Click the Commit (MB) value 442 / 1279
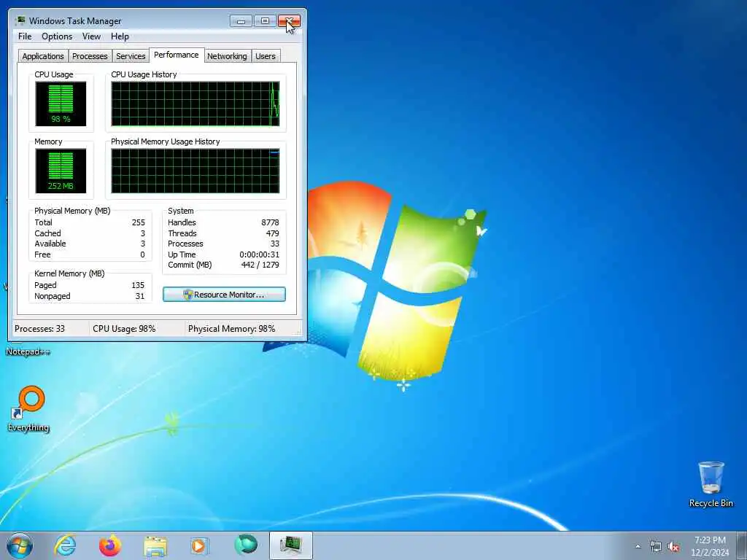Screen dimensions: 747x560 [260, 265]
